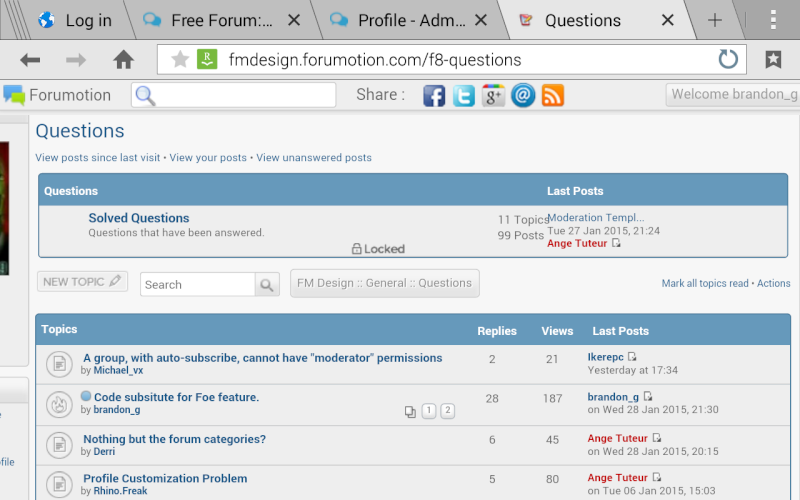View latest post icon next to Ikerepc

632,357
